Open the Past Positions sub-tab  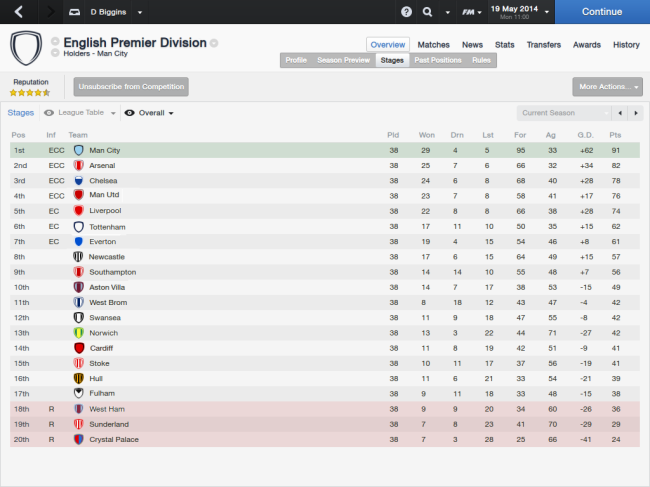pyautogui.click(x=438, y=60)
